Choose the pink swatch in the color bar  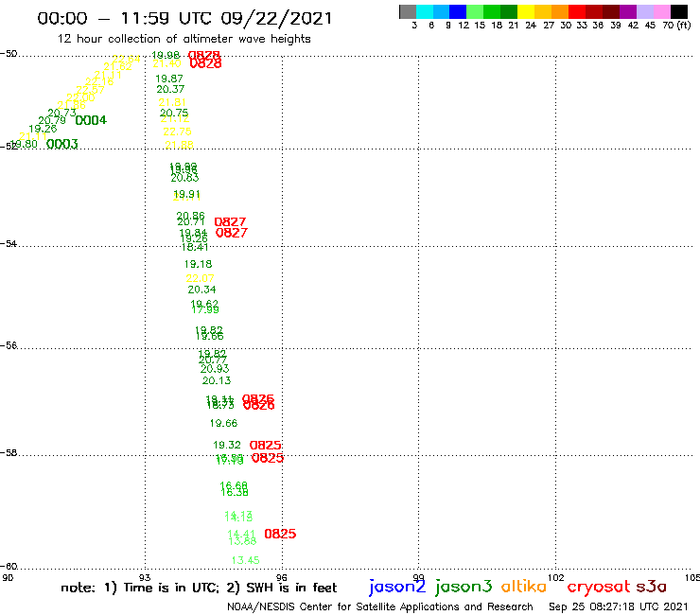661,11
